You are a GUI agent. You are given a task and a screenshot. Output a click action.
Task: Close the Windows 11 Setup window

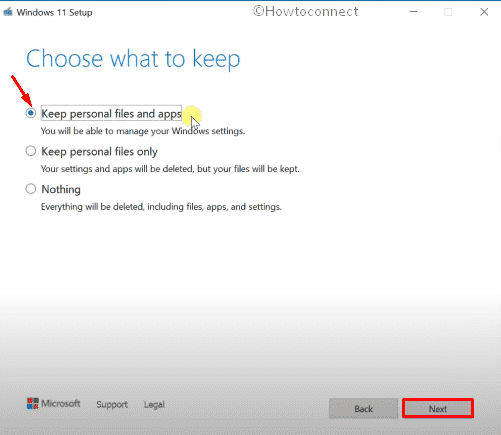484,12
